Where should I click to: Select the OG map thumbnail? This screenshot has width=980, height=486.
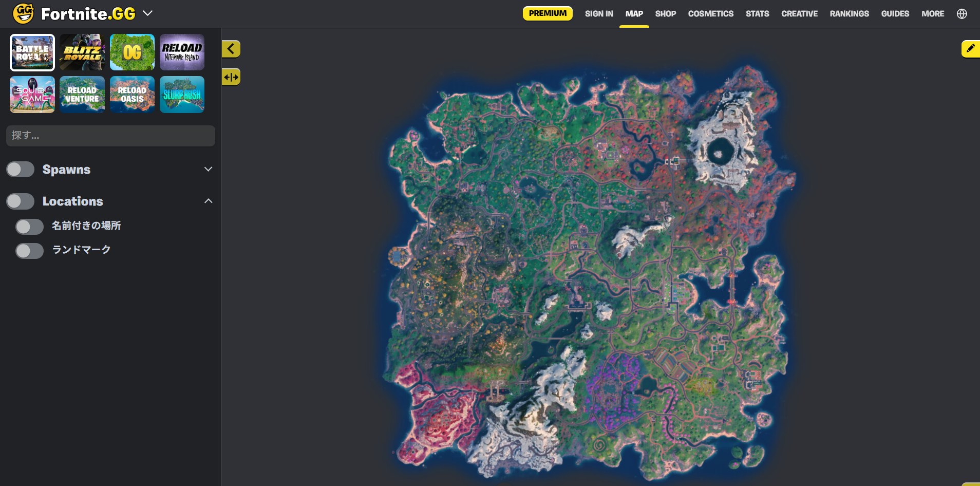coord(132,52)
